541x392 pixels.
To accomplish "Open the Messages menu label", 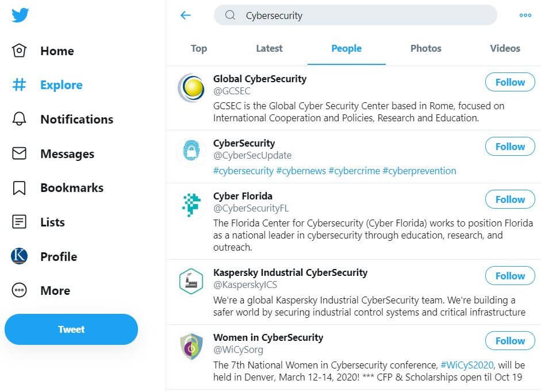I will pos(67,153).
